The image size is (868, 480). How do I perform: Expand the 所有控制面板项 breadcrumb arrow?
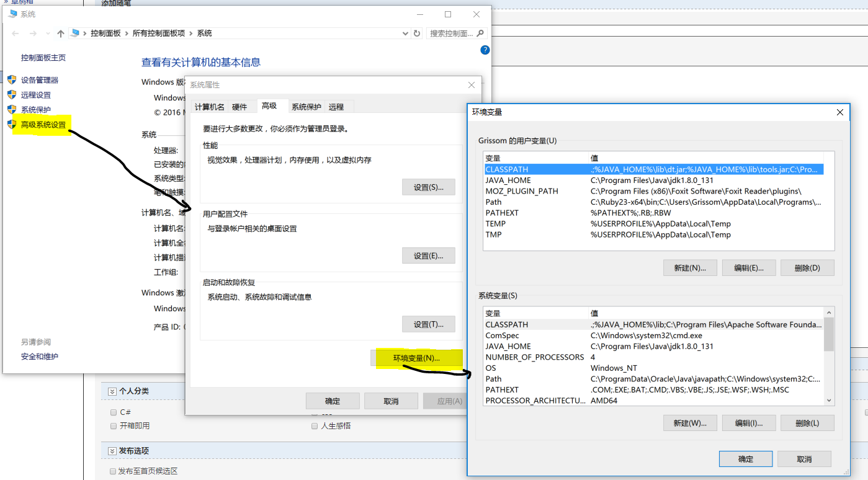coord(191,33)
